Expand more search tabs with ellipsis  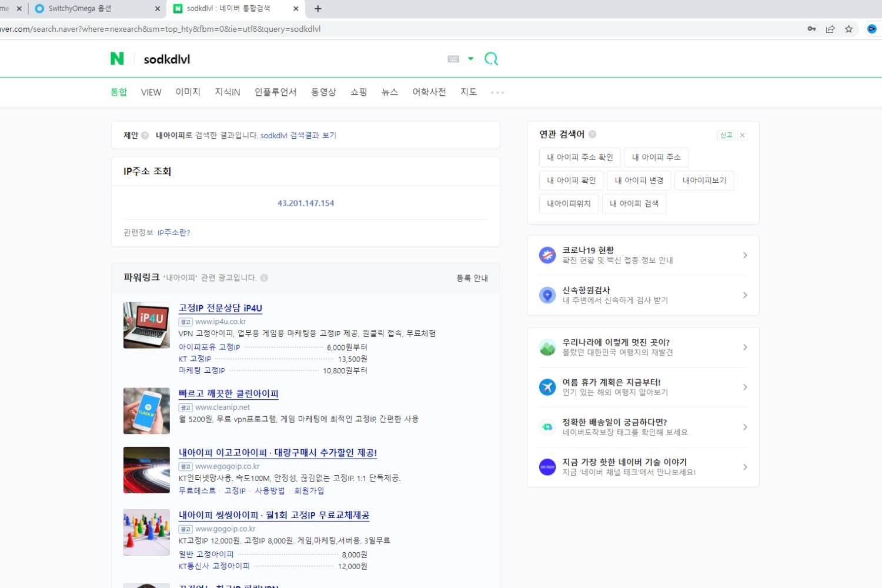pos(497,92)
